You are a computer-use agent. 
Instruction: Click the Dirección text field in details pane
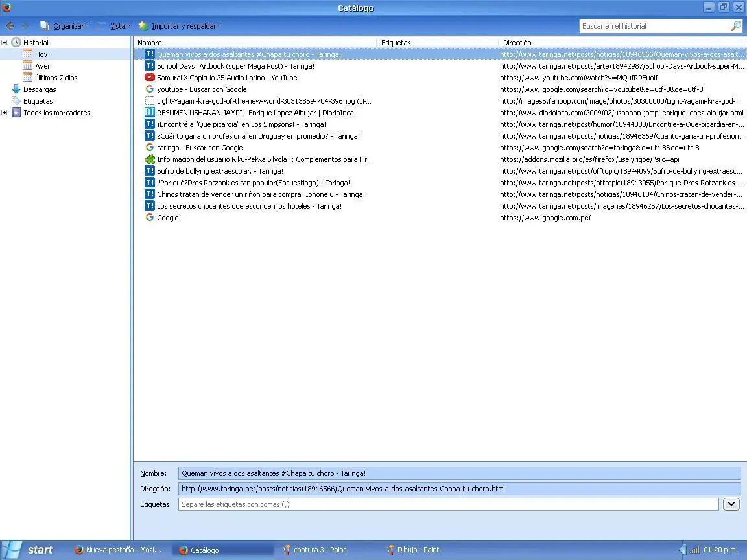coord(459,489)
